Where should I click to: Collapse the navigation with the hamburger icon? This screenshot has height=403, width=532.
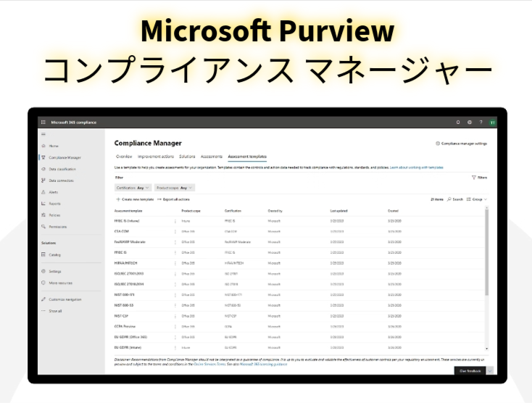[x=43, y=134]
